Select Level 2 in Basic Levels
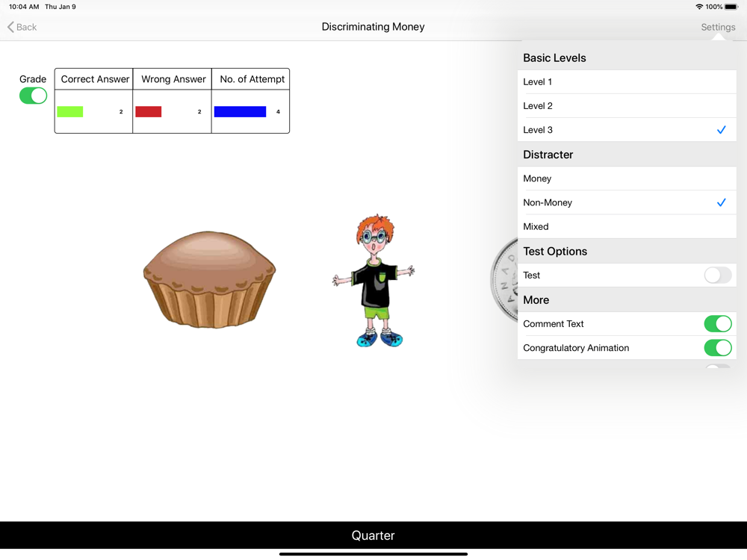This screenshot has width=747, height=560. click(627, 106)
